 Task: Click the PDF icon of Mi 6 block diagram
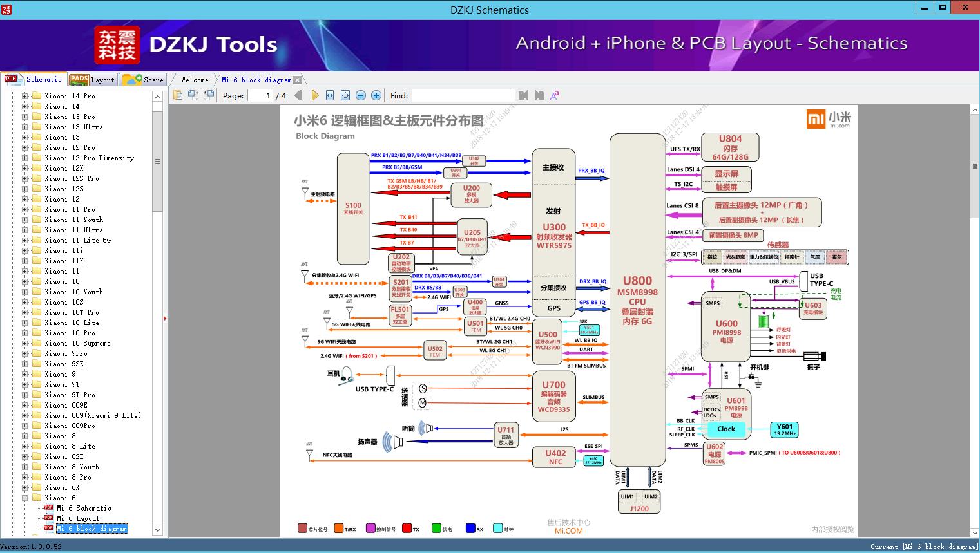click(x=48, y=529)
